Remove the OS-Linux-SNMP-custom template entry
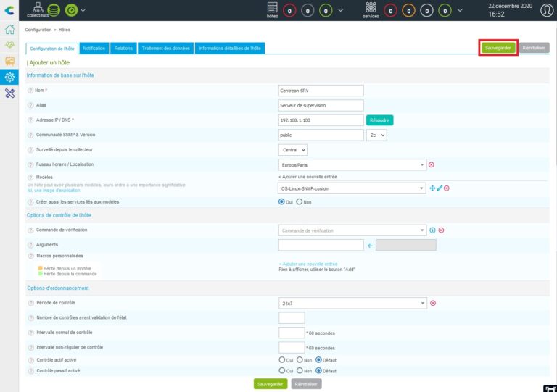Image resolution: width=557 pixels, height=392 pixels. (x=447, y=188)
